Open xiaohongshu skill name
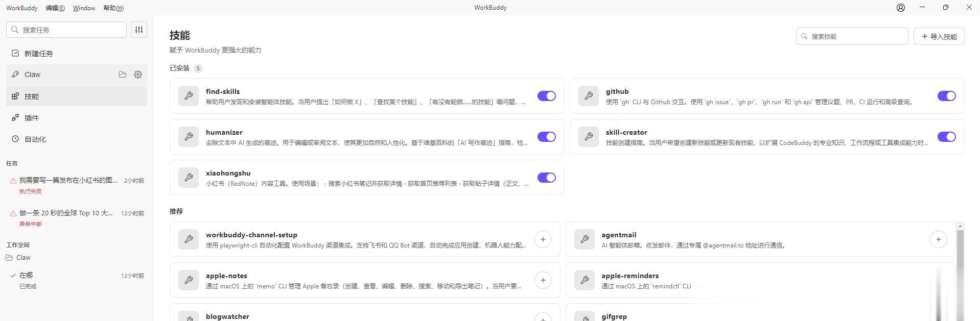Image resolution: width=980 pixels, height=321 pixels. pyautogui.click(x=228, y=173)
